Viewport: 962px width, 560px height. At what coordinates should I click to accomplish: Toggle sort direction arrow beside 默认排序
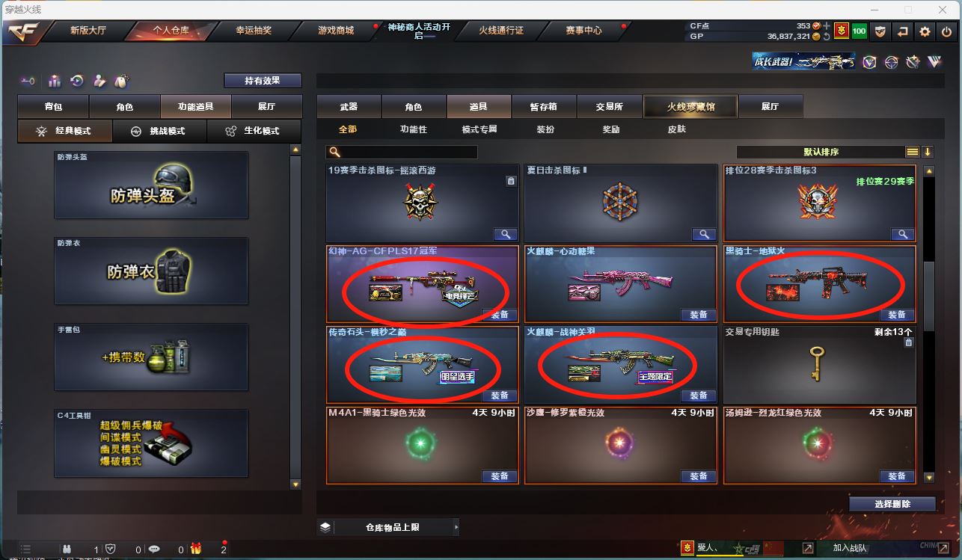coord(928,152)
